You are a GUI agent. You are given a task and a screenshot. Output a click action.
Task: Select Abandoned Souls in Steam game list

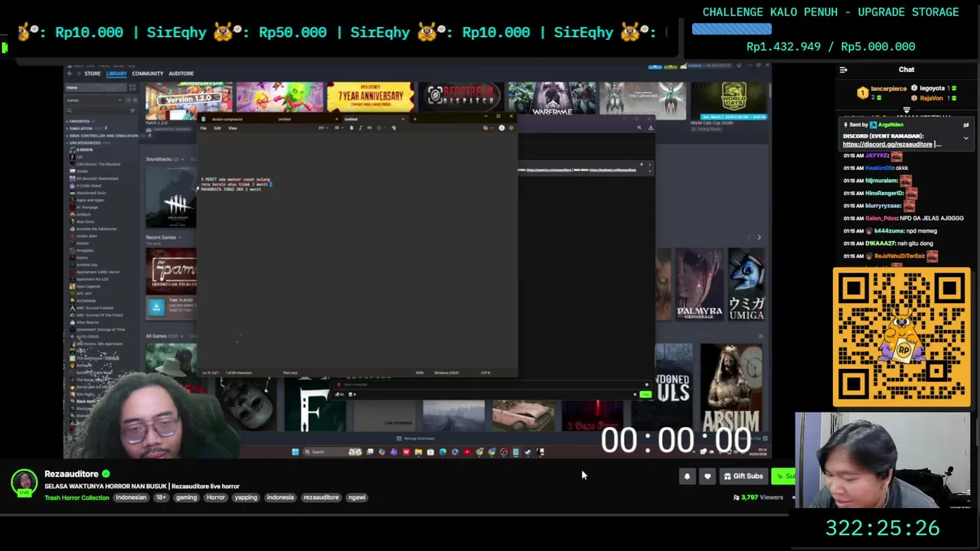[90, 193]
